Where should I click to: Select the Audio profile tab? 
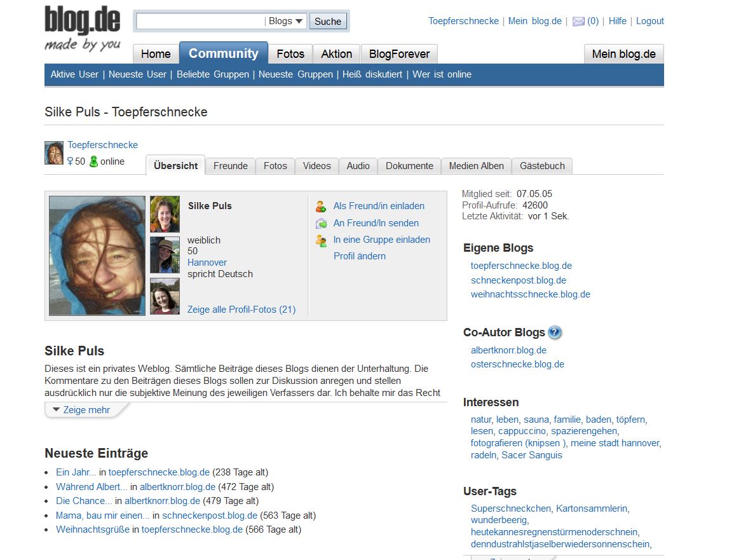pos(358,166)
